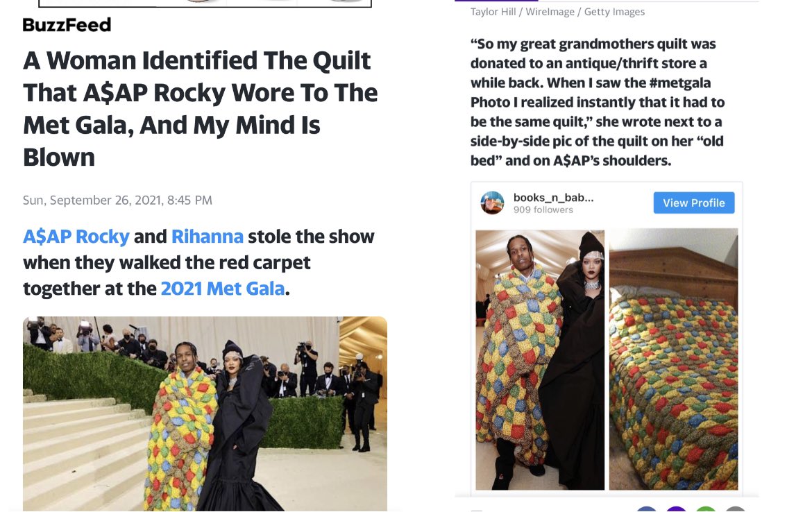Click the books_n_bab... username

click(554, 197)
